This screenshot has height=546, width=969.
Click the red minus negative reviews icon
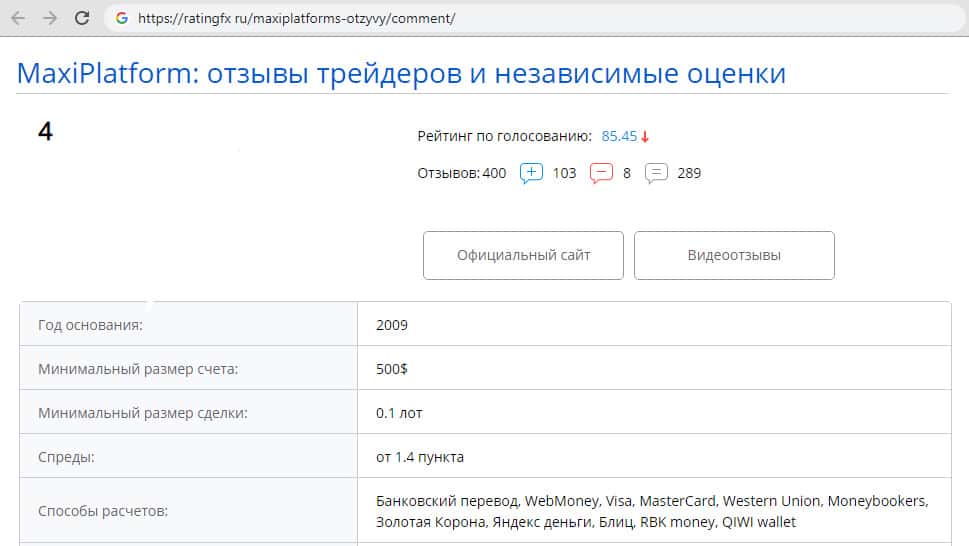[601, 173]
